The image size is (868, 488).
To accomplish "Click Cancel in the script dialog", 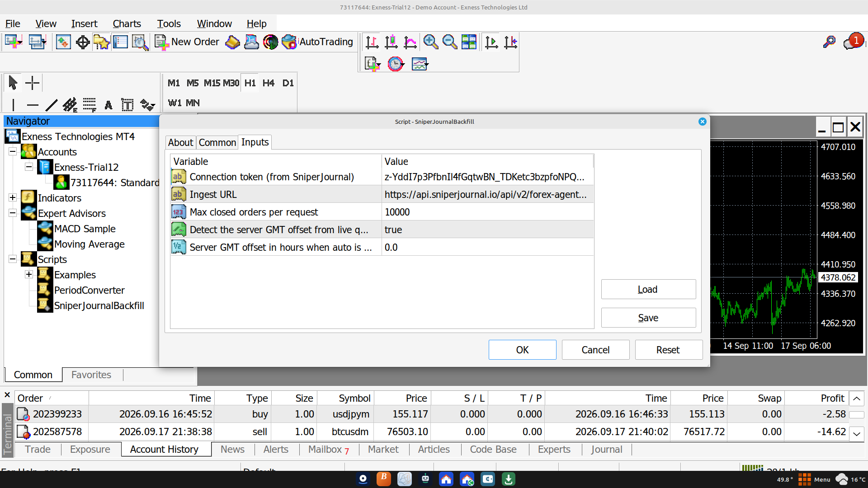I will pos(595,350).
